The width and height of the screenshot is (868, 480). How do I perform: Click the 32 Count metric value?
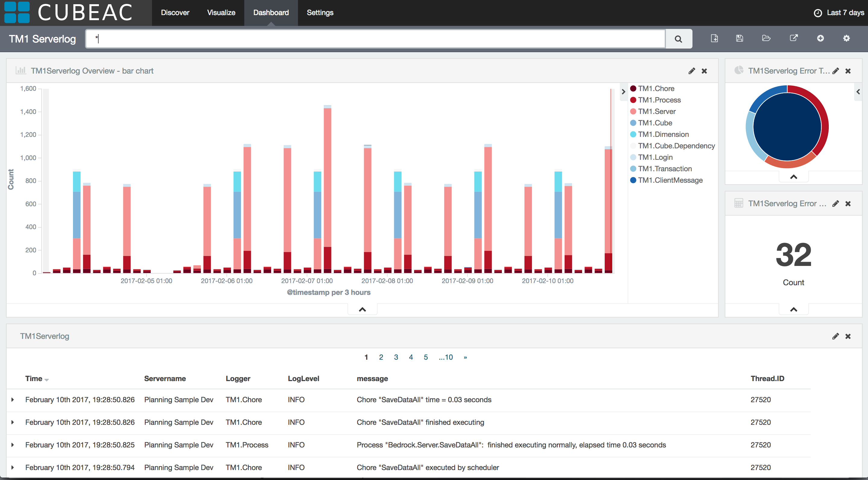(x=794, y=255)
